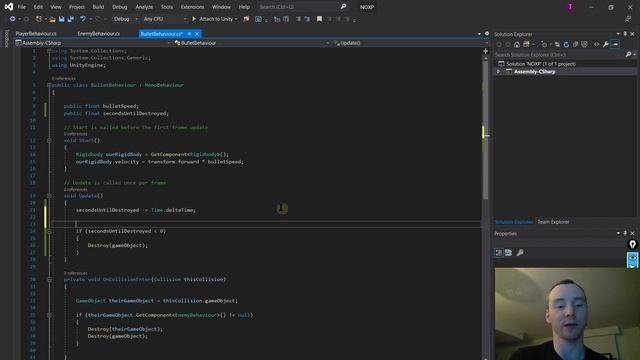
Task: Switch to the PlayerBehaviour.cs tab
Action: [x=36, y=34]
